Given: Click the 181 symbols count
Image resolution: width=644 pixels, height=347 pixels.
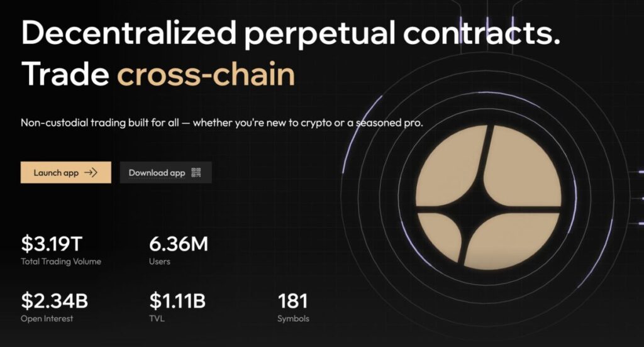Looking at the screenshot, I should click(x=292, y=301).
